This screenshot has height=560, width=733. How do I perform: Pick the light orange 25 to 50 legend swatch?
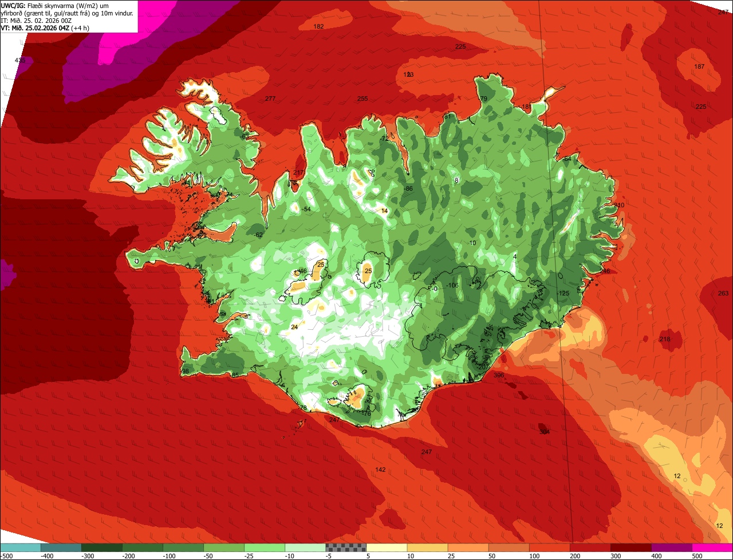pyautogui.click(x=468, y=547)
